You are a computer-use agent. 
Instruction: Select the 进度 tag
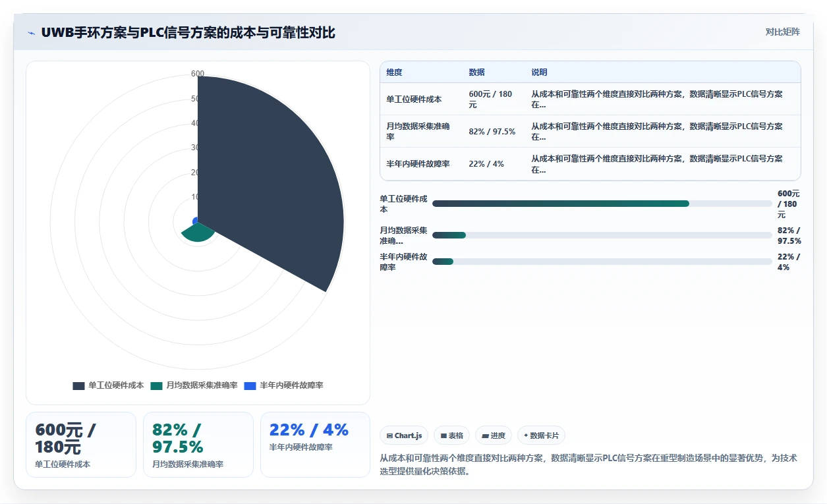click(x=494, y=435)
